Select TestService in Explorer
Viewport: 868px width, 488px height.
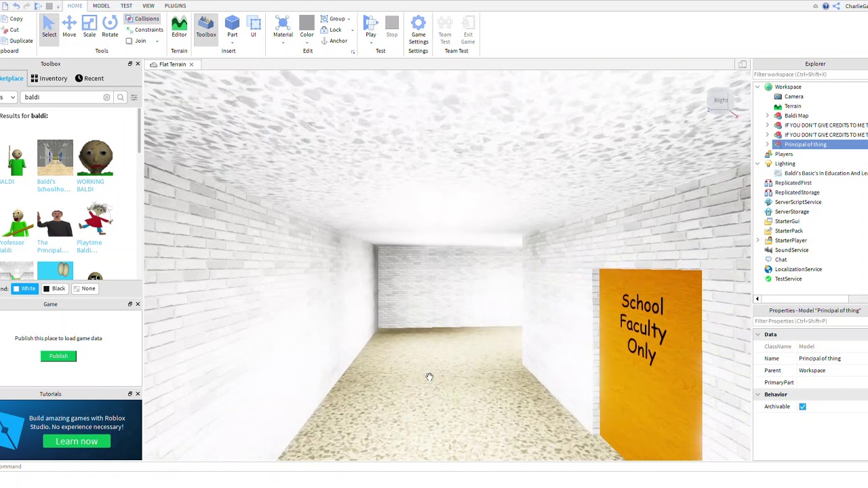click(x=788, y=279)
